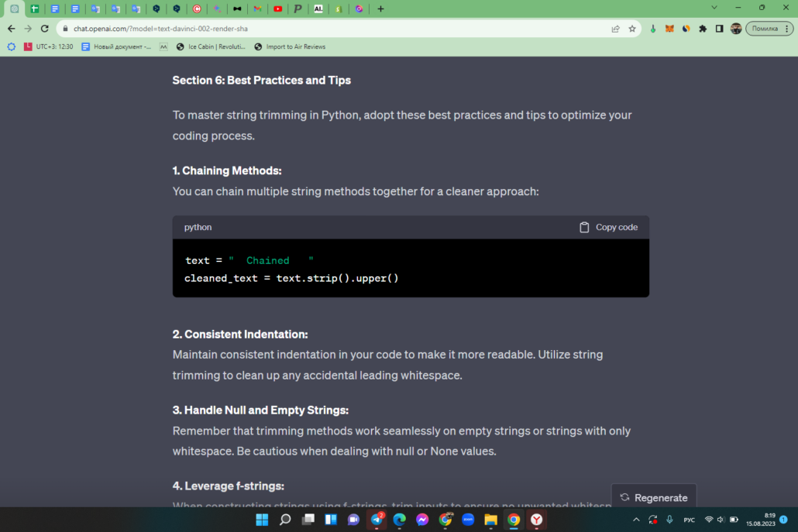Click the address bar URL field
Viewport: 798px width, 532px height.
tap(336, 29)
